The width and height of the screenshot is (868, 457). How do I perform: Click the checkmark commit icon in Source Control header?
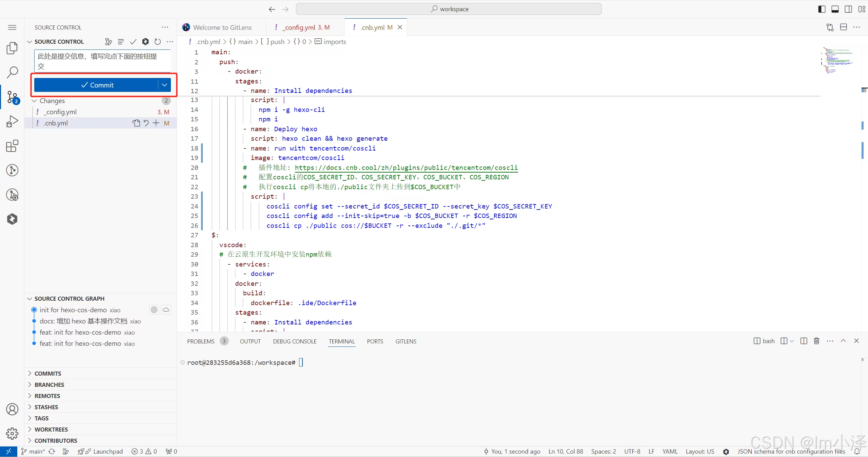click(133, 42)
